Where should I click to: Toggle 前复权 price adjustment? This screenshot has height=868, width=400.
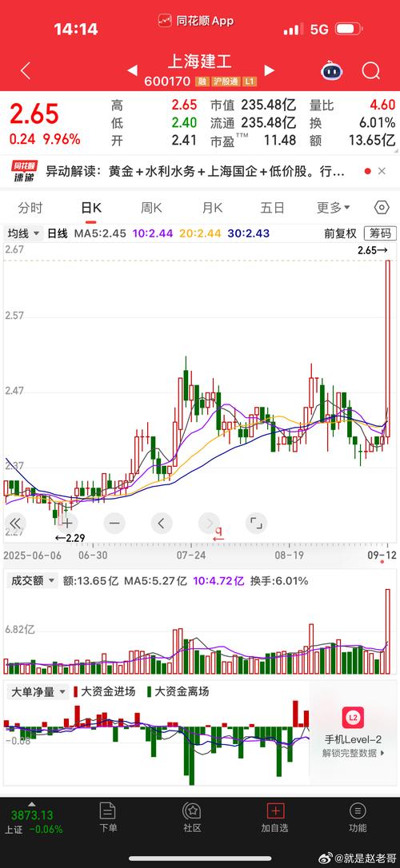341,233
